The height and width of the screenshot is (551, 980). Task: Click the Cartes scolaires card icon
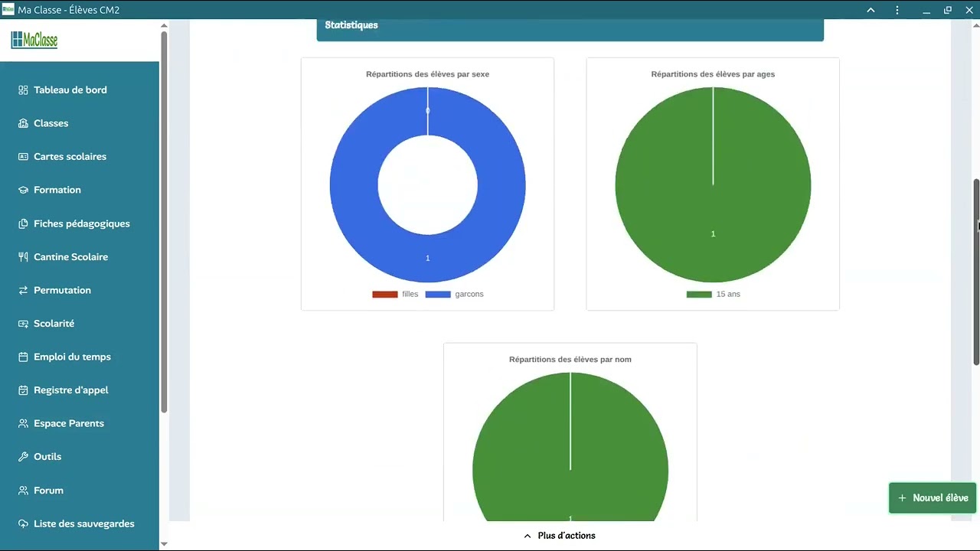click(23, 157)
